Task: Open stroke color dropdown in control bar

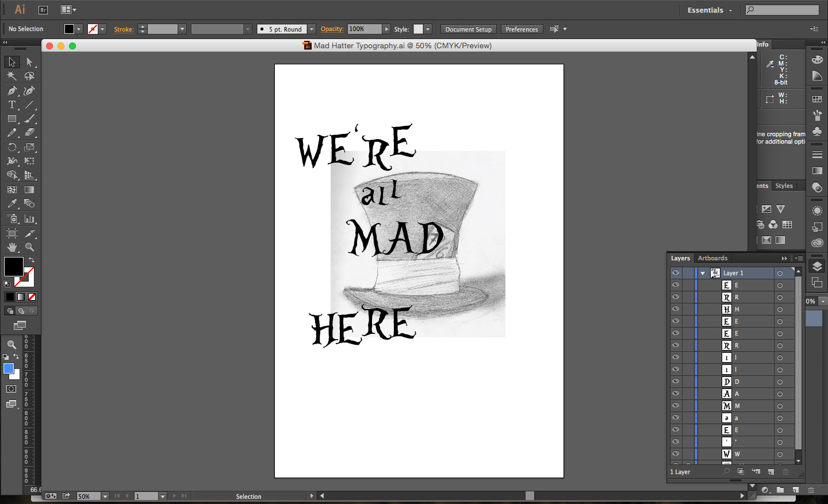Action: tap(102, 29)
